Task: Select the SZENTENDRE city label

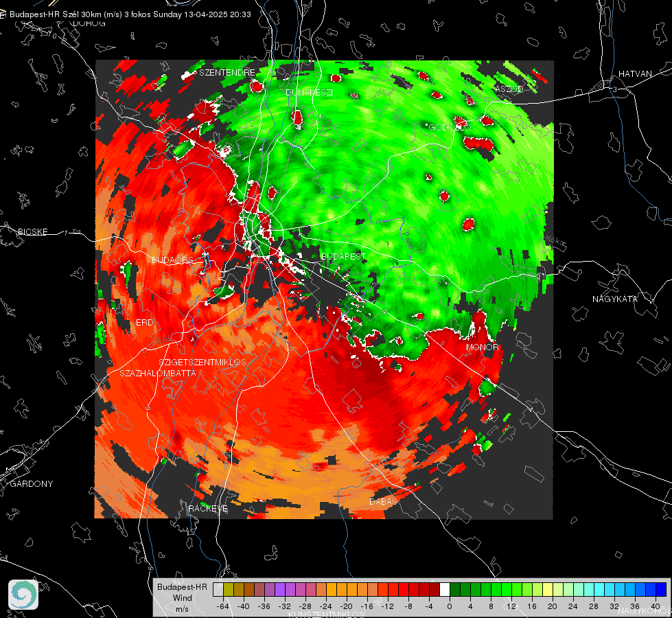Action: pyautogui.click(x=227, y=73)
